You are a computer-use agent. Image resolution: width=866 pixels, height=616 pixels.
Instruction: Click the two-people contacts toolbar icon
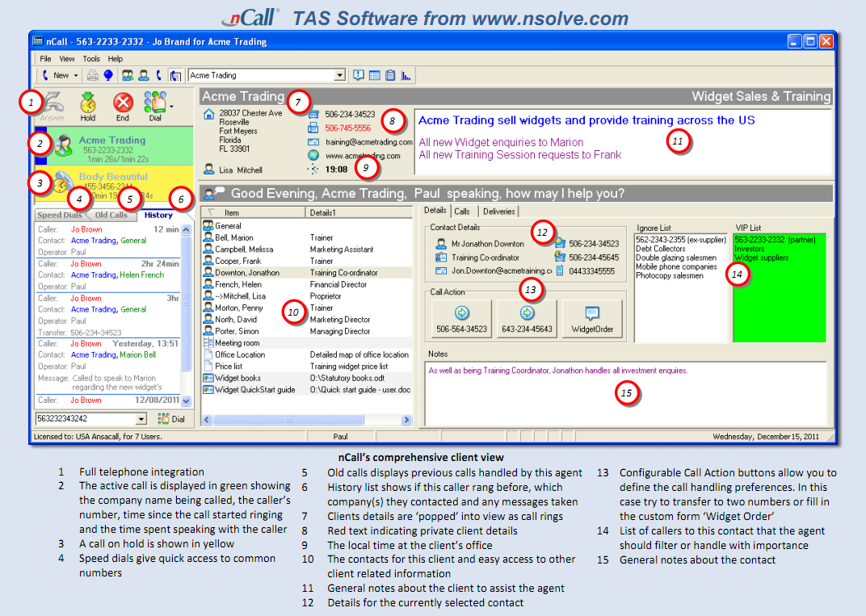pos(128,75)
